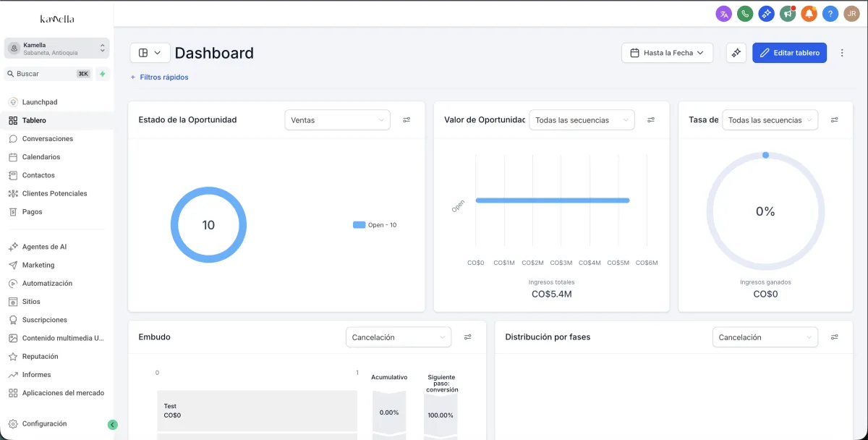Open filter settings for Embudo widget
This screenshot has height=440, width=868.
point(468,337)
